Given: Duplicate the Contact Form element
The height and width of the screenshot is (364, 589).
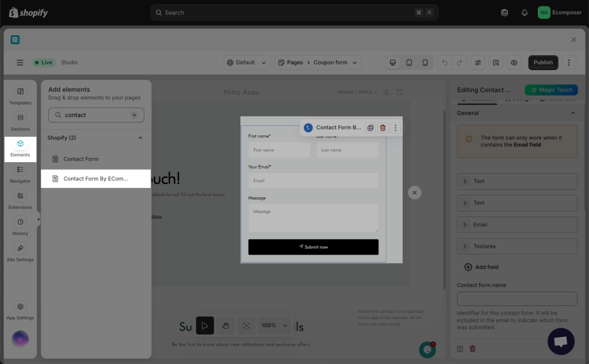Looking at the screenshot, I should (370, 128).
